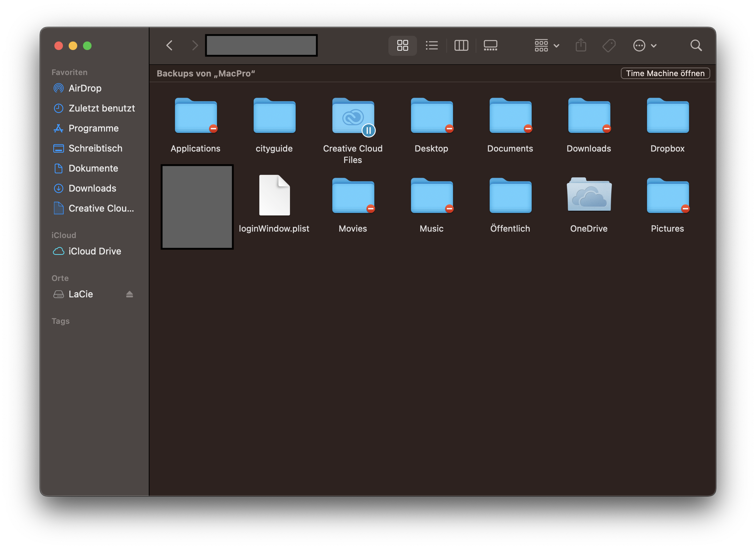Screen dimensions: 756x549
Task: Switch to list view
Action: coord(432,45)
